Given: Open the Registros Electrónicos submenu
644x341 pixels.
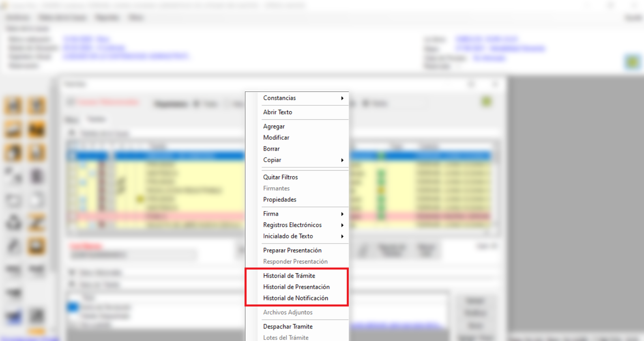Looking at the screenshot, I should tap(292, 225).
